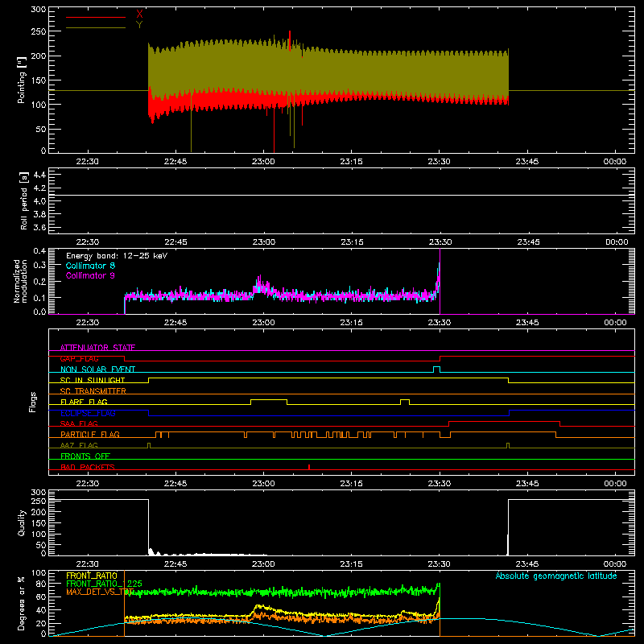Screen dimensions: 644x644
Task: Click the GAP_FLAG label
Action: [x=79, y=358]
